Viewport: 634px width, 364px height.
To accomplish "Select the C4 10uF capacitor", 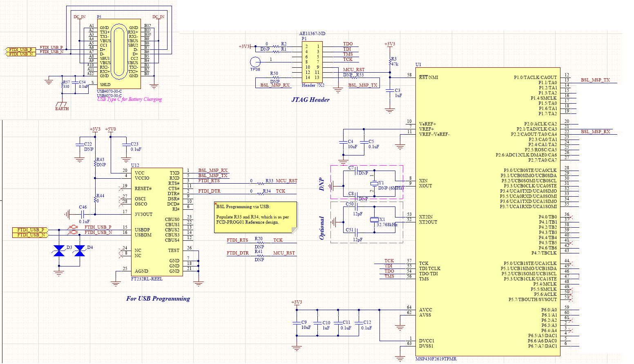I will (343, 142).
